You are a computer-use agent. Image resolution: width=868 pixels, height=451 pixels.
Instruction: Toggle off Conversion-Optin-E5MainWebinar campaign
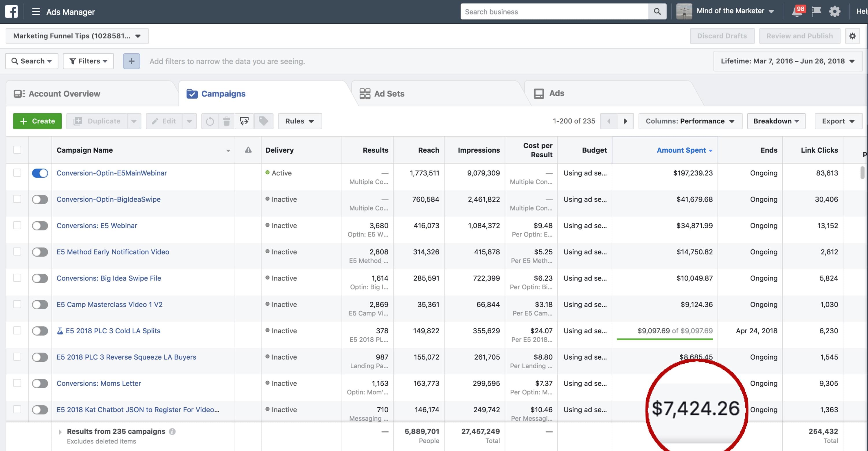(x=40, y=173)
